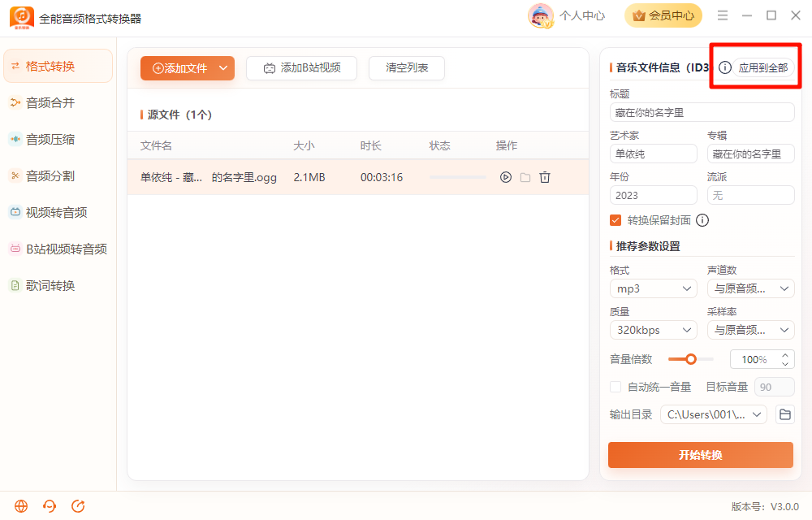Open the user avatar profile icon
Image resolution: width=812 pixels, height=520 pixels.
541,16
